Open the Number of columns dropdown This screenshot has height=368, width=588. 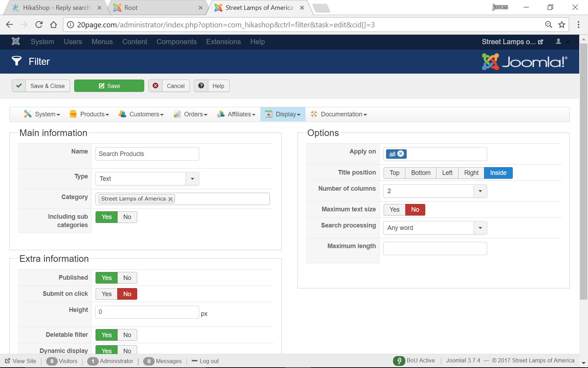click(x=435, y=191)
